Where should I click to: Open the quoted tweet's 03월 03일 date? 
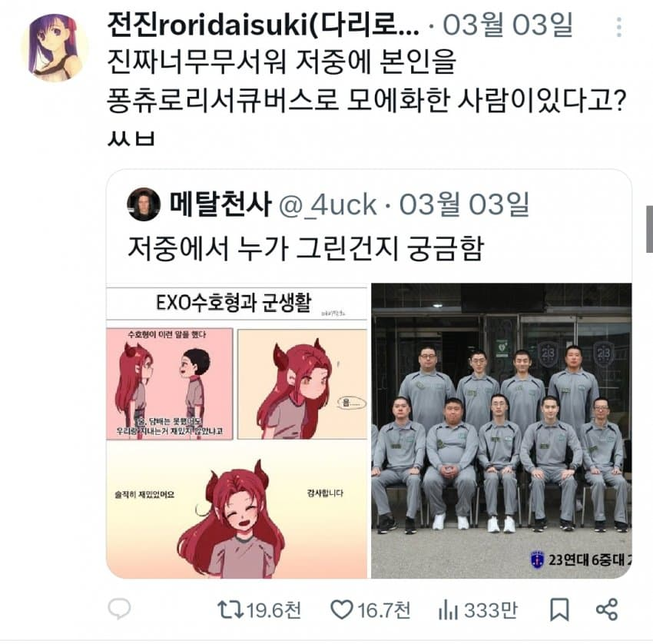464,204
